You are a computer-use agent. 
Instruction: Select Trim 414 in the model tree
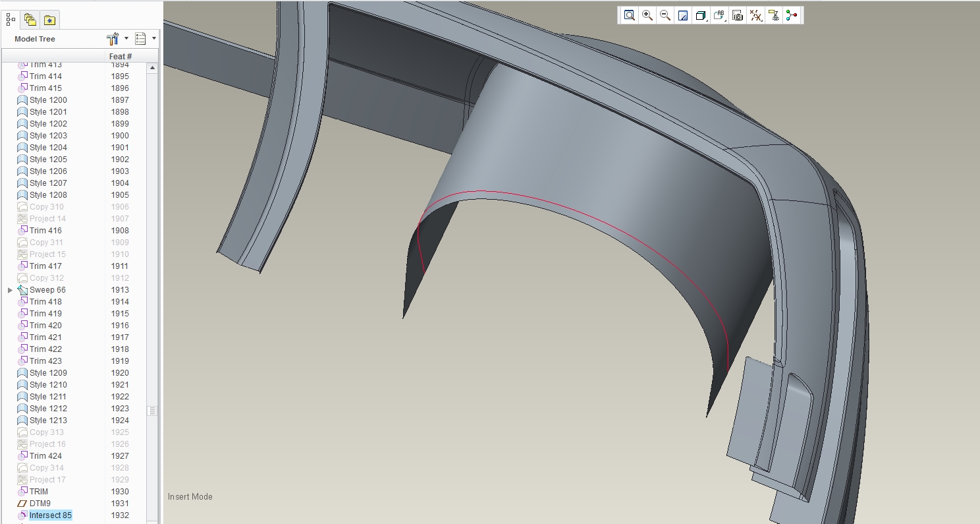pyautogui.click(x=45, y=76)
